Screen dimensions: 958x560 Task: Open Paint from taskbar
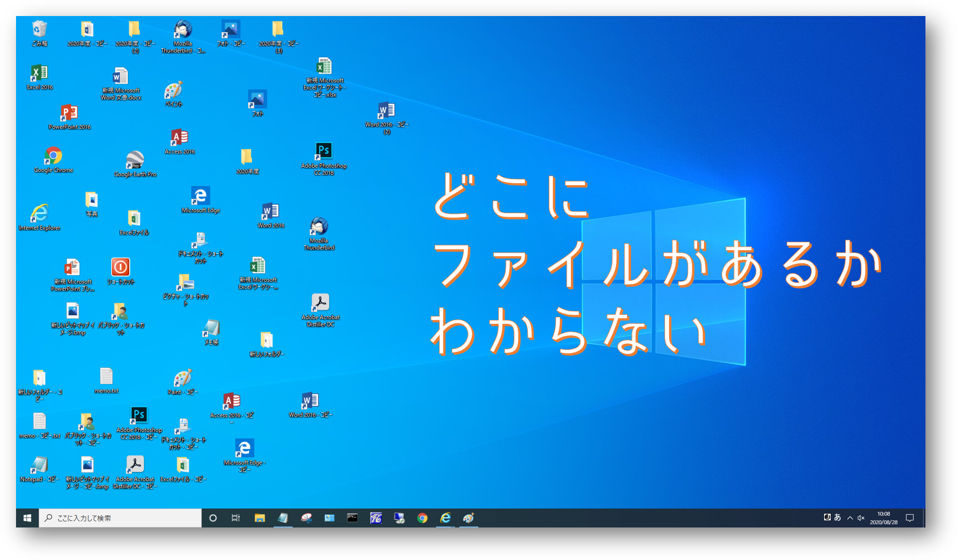(x=469, y=518)
